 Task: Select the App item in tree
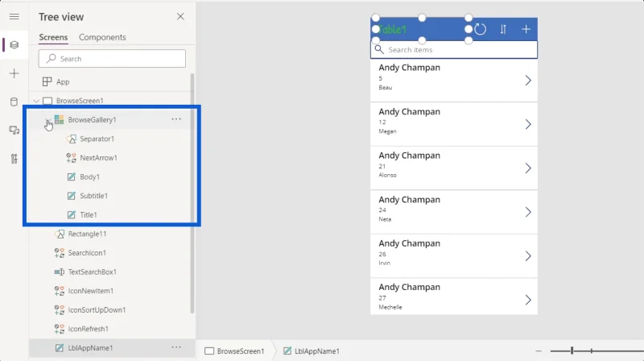coord(63,82)
